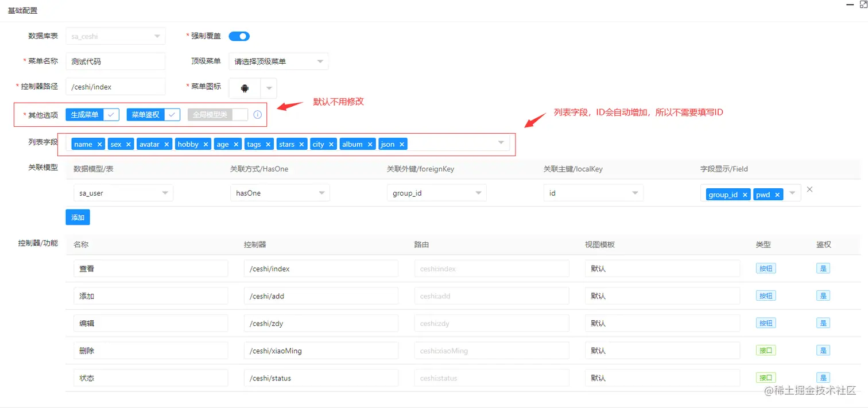The width and height of the screenshot is (868, 408).
Task: Click the 添加 button to add a relation
Action: [77, 217]
